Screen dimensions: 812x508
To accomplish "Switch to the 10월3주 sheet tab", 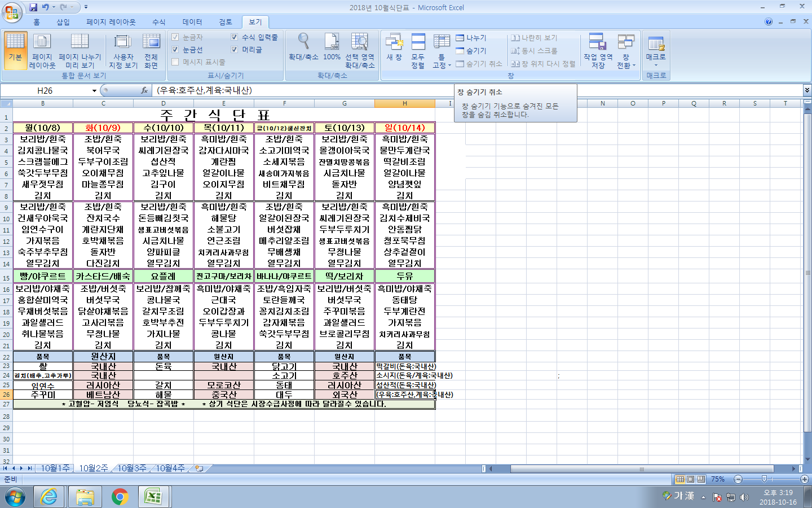I will (x=132, y=468).
